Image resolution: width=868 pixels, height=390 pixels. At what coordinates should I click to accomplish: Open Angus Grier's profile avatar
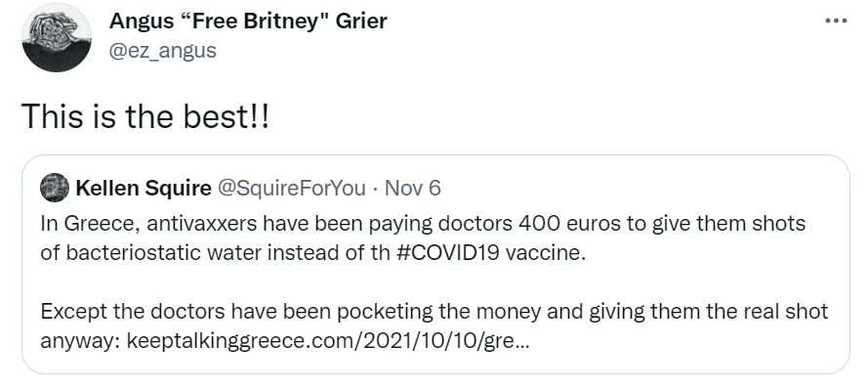pos(57,37)
